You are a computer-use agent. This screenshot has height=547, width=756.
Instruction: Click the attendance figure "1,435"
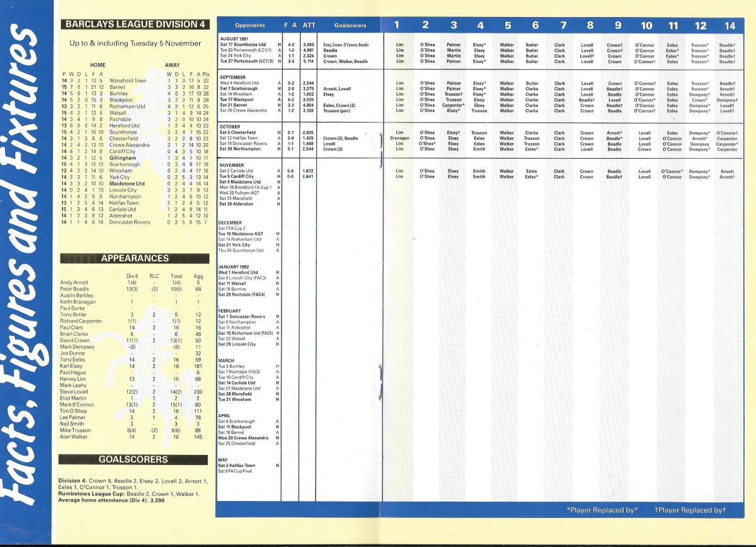pos(309,138)
